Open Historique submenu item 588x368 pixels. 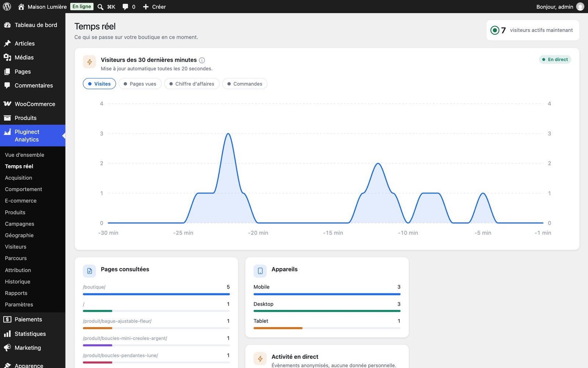pos(18,282)
